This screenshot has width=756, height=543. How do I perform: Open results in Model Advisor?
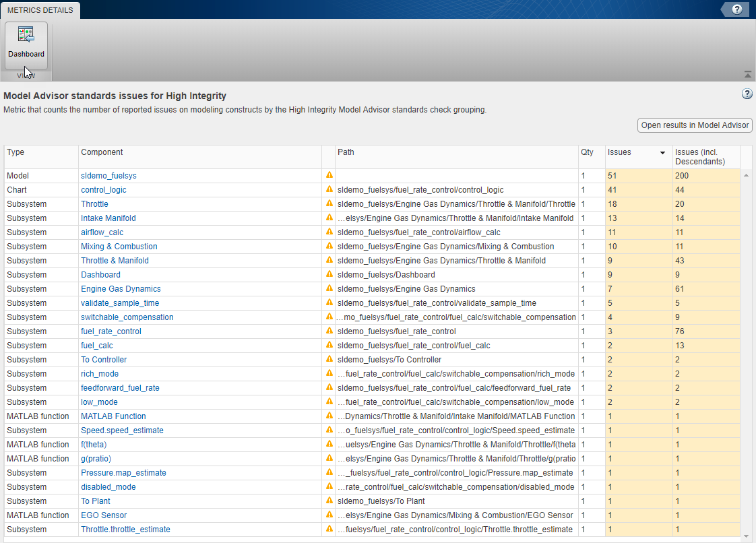(x=695, y=125)
